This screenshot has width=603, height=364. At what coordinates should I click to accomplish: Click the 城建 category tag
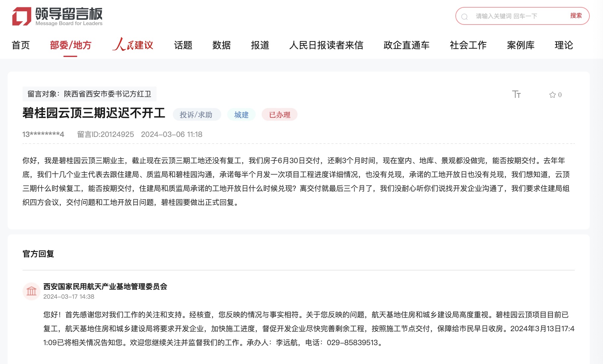click(241, 115)
